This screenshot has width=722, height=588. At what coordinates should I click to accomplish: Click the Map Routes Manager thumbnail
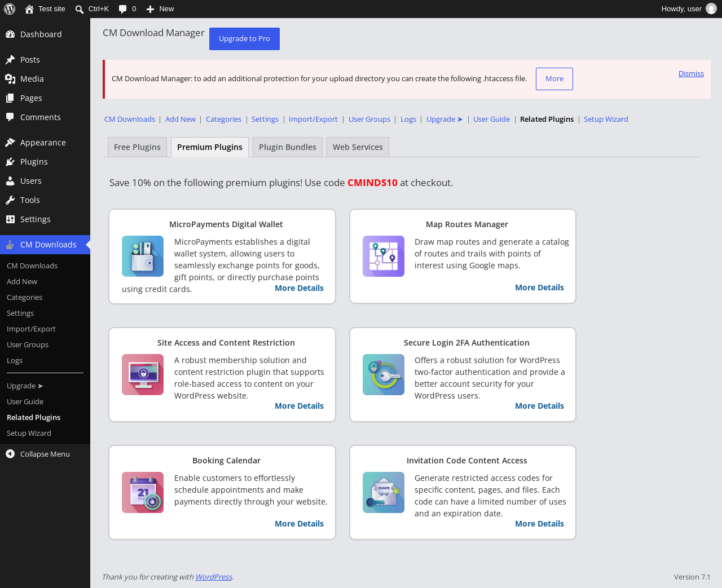coord(384,256)
